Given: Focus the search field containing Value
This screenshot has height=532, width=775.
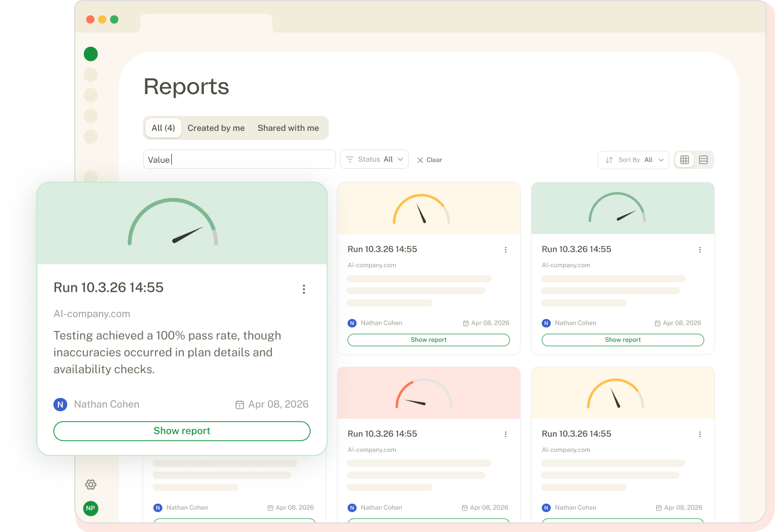Looking at the screenshot, I should click(239, 159).
